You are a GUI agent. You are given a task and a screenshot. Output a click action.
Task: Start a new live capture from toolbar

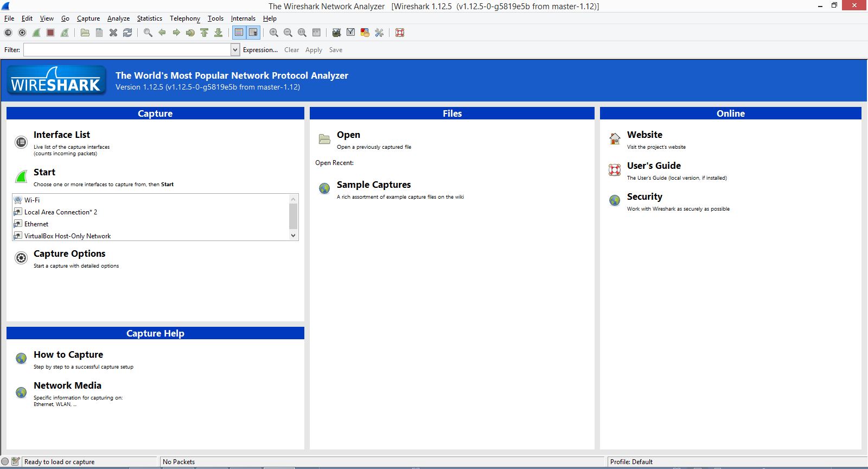pyautogui.click(x=36, y=33)
